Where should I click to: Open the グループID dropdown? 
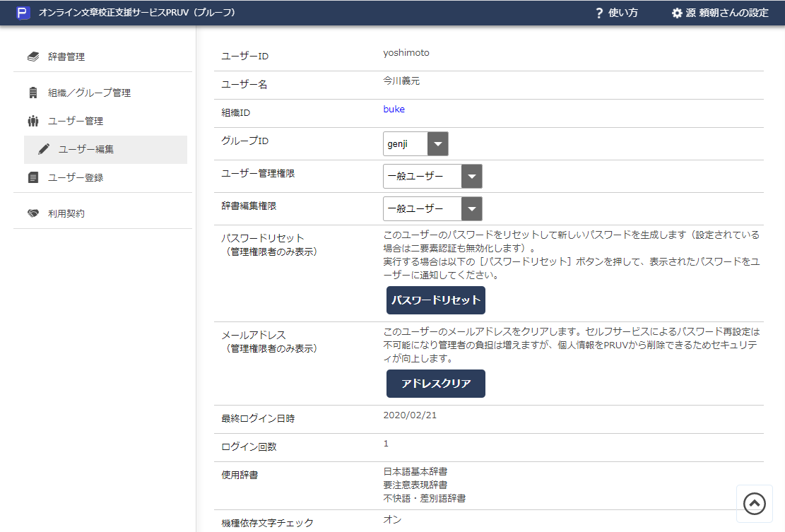(439, 143)
